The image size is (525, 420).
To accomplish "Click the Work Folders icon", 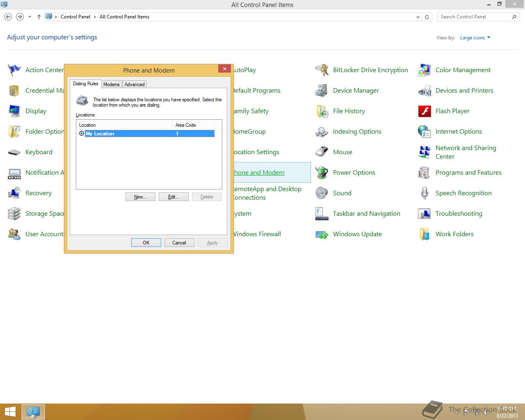I will click(x=425, y=234).
